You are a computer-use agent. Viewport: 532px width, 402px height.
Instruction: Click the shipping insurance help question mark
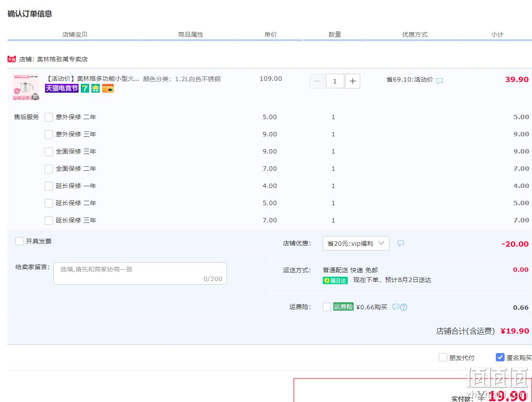404,307
